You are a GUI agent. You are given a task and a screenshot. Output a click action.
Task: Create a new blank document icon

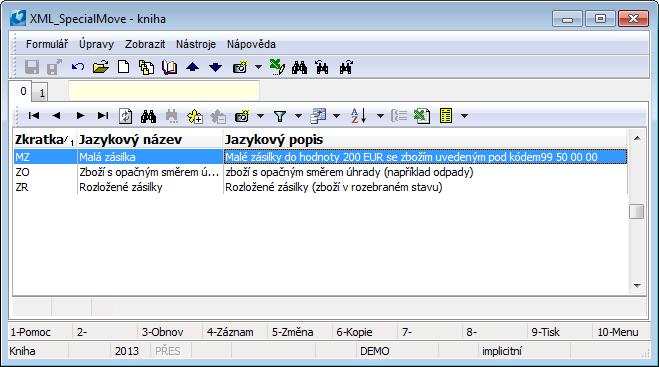(x=124, y=67)
